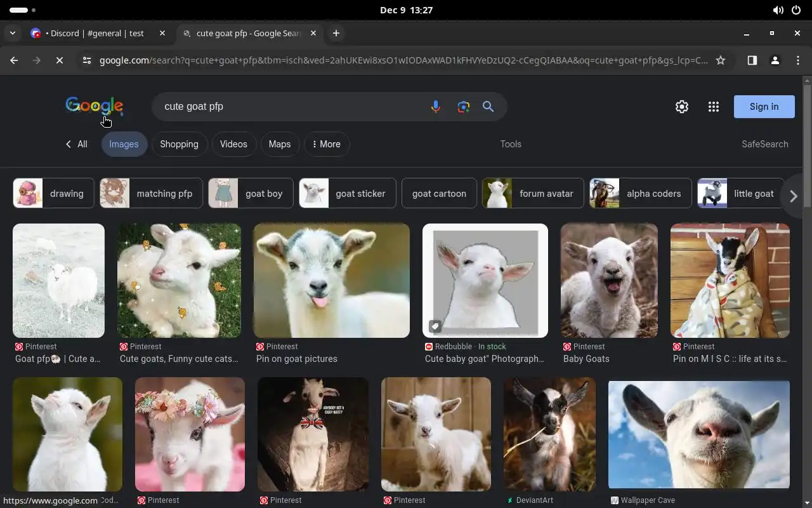Open the DeviantArt goat kid image
The height and width of the screenshot is (508, 812).
point(549,434)
